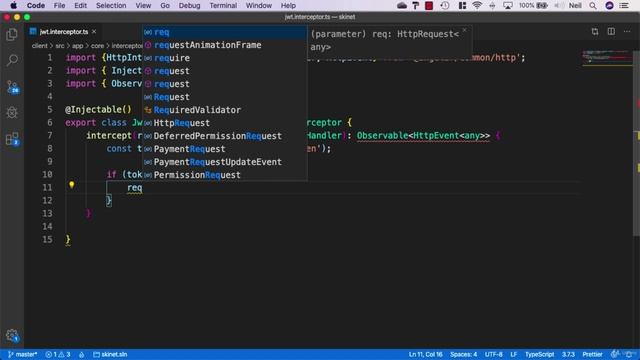Click TypeScript version 3.7.3 item

[x=568, y=354]
